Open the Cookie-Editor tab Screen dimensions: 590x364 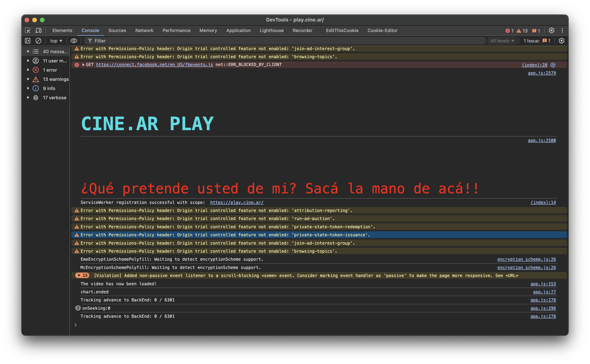click(x=382, y=30)
